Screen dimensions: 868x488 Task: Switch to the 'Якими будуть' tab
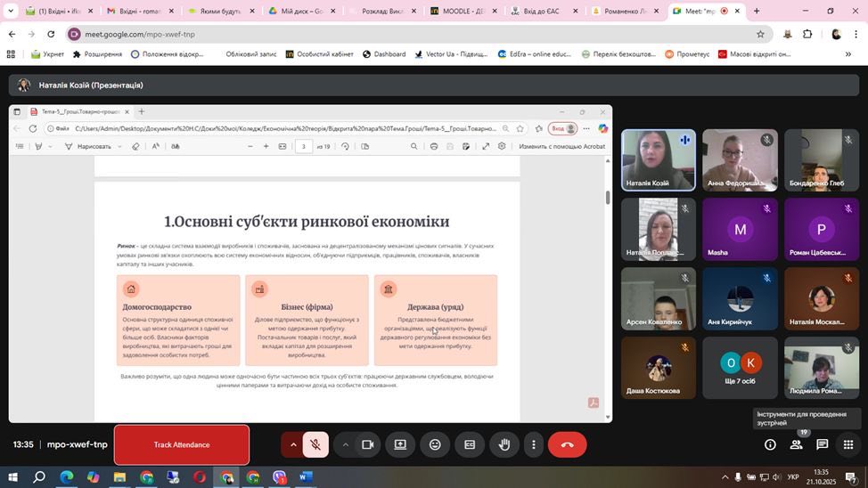point(221,11)
